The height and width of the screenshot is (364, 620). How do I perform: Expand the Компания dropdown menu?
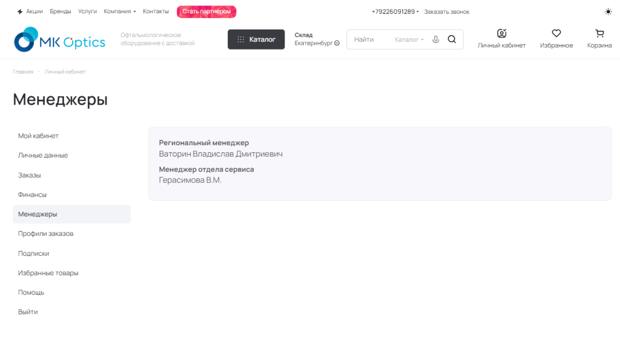[119, 11]
